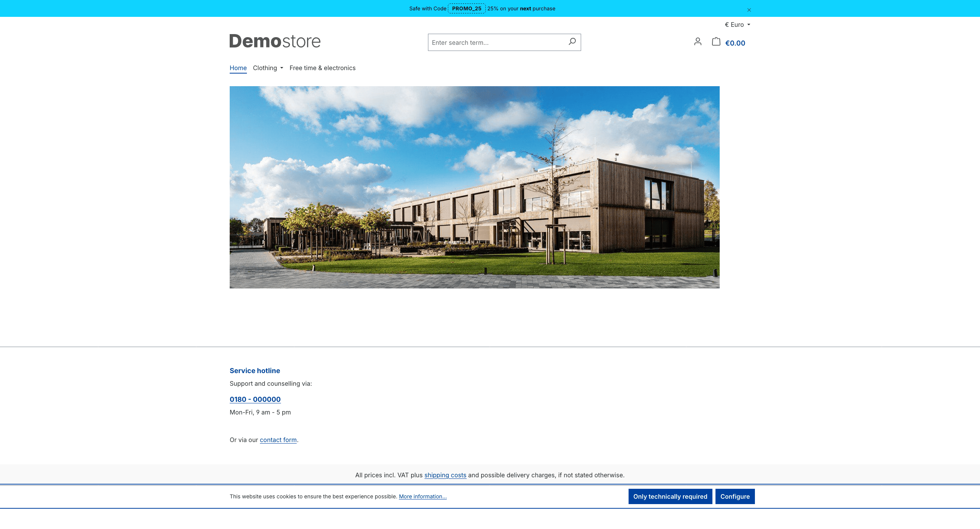Click the Demostore logo
Screen dimensions: 980x529
275,41
